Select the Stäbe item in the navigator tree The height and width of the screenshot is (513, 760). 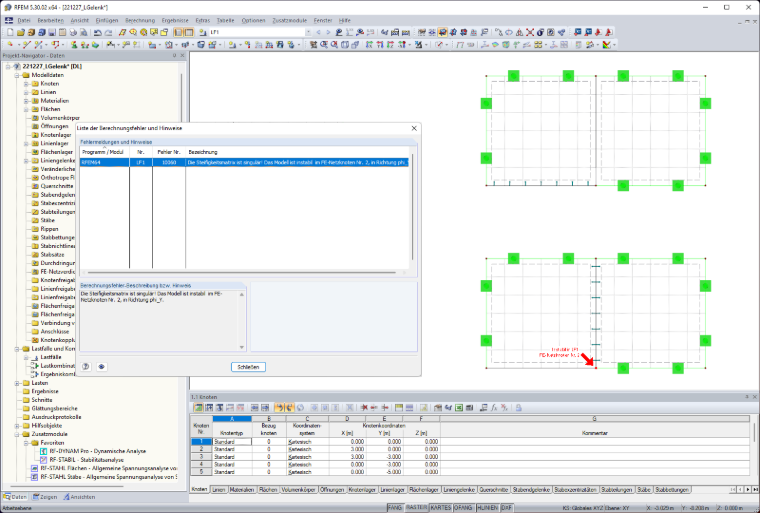click(48, 220)
